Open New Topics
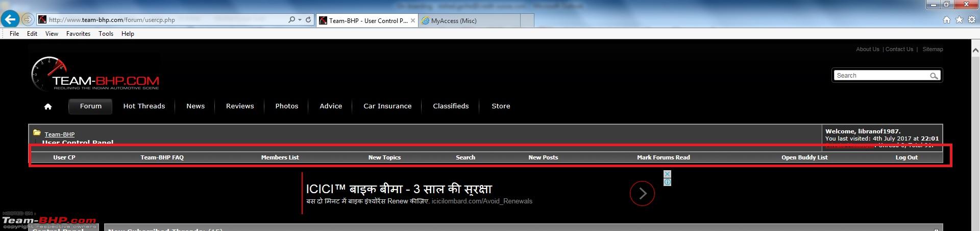The height and width of the screenshot is (231, 980). coord(384,157)
